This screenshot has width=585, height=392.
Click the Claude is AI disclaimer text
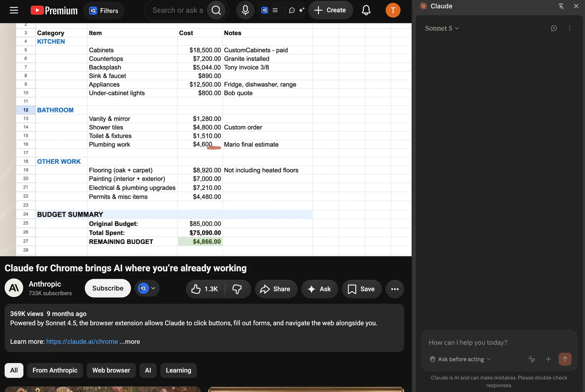point(499,381)
